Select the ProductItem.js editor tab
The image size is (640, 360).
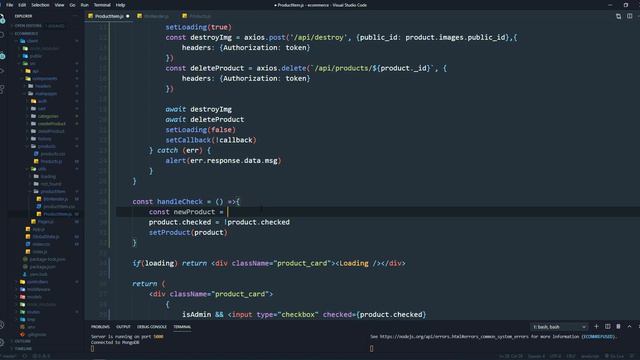click(109, 16)
